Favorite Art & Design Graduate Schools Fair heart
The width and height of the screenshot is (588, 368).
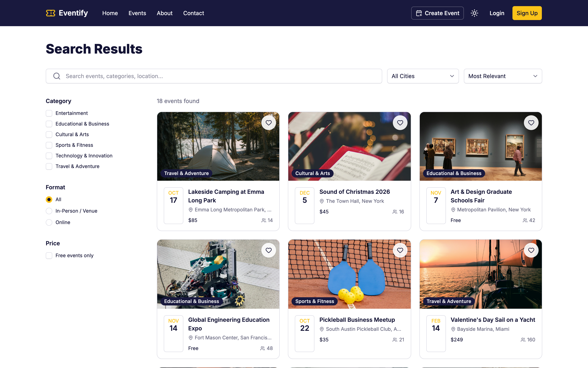(531, 123)
